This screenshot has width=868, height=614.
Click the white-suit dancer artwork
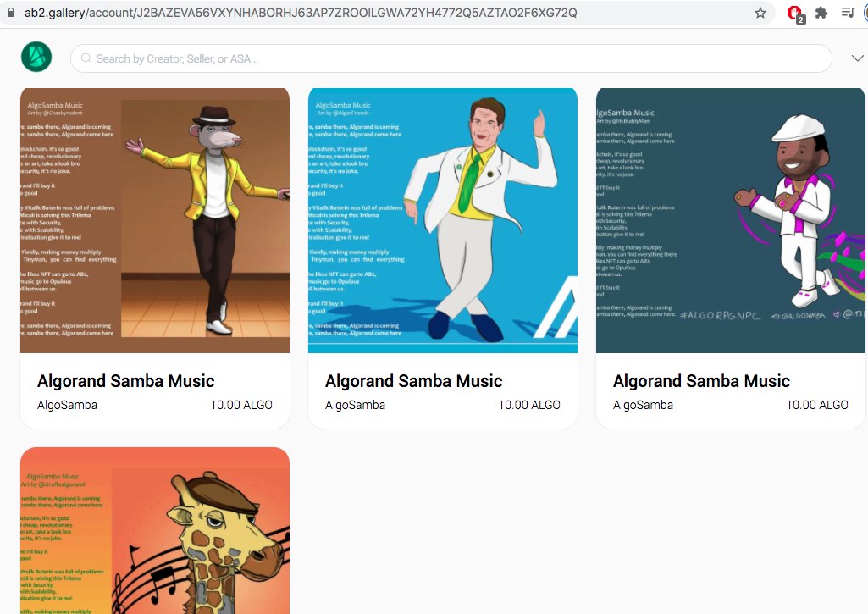tap(442, 220)
